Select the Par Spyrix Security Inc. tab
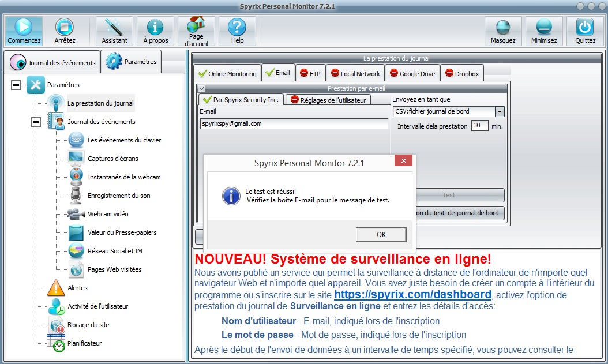 (x=241, y=100)
